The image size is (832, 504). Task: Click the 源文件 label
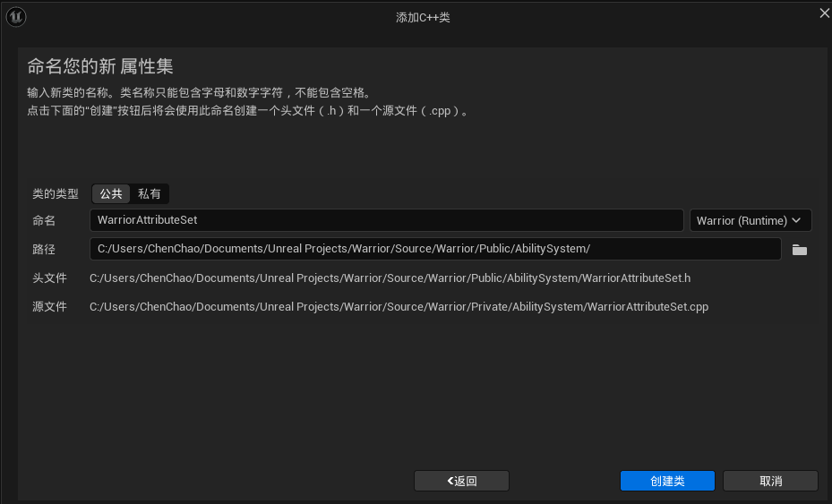tap(49, 307)
